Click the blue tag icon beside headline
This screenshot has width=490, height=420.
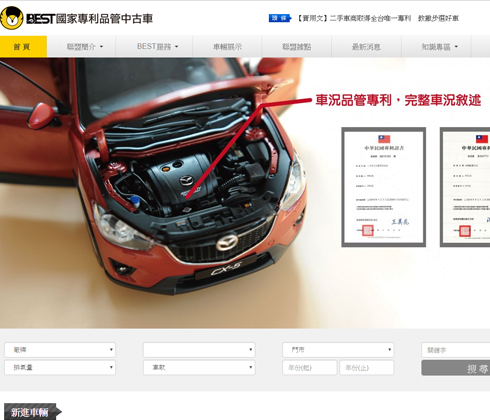(x=280, y=18)
